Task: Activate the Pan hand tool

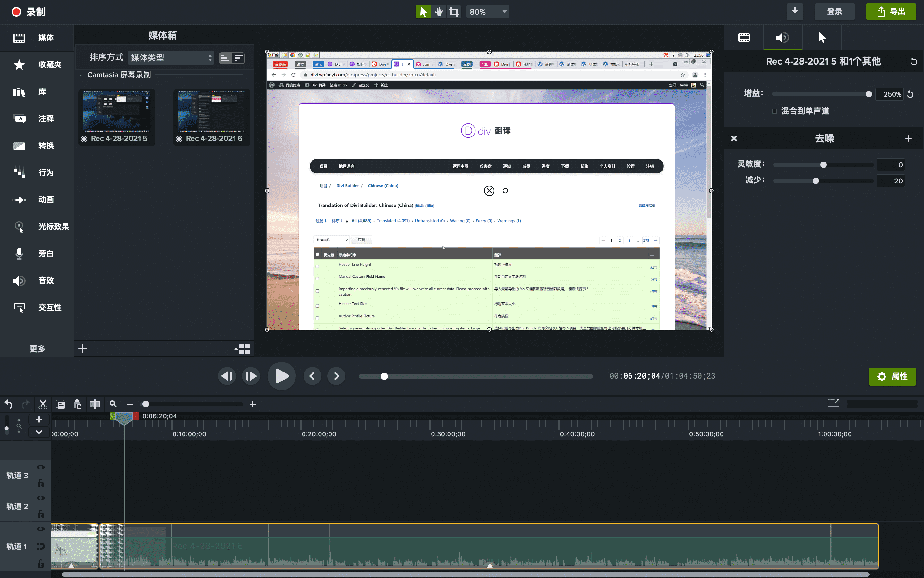Action: (439, 12)
